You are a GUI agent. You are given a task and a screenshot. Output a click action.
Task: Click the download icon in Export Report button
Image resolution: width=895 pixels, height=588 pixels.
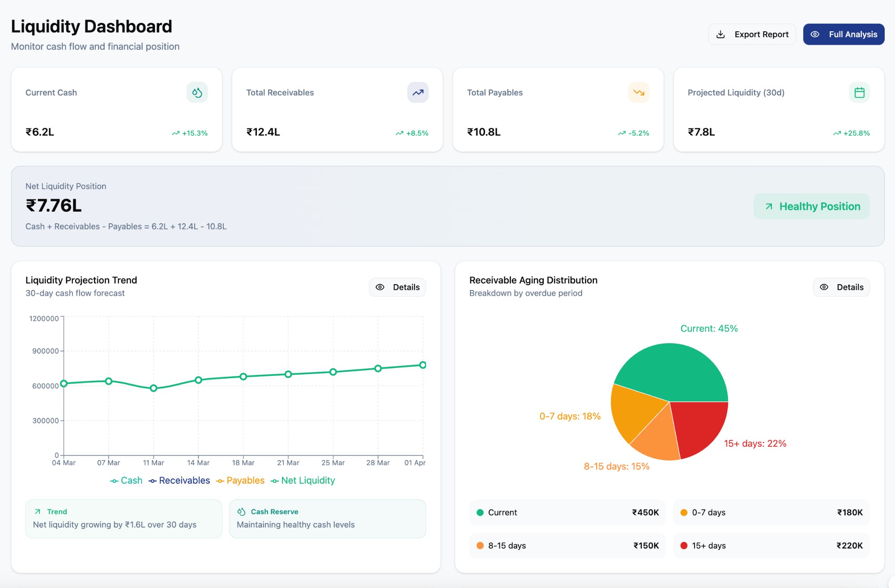coord(721,34)
